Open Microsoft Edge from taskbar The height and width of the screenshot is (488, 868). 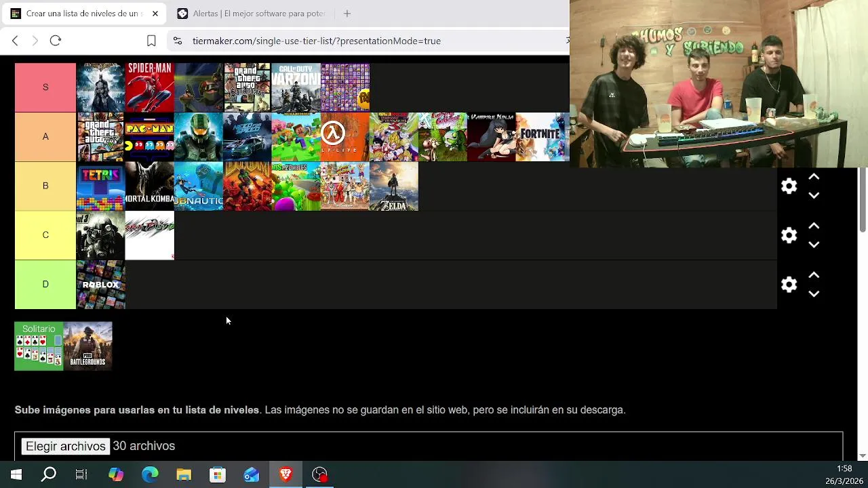click(x=150, y=474)
